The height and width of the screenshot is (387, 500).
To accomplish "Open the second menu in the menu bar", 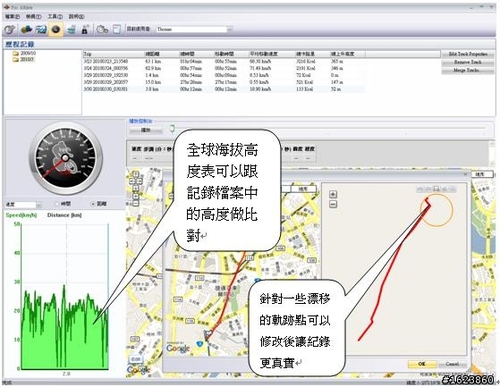I will point(34,16).
